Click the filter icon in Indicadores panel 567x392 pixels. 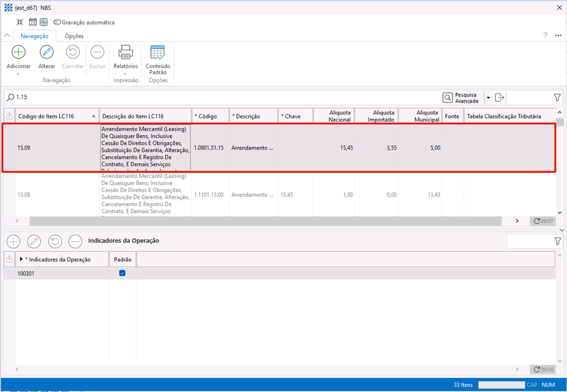[x=557, y=241]
